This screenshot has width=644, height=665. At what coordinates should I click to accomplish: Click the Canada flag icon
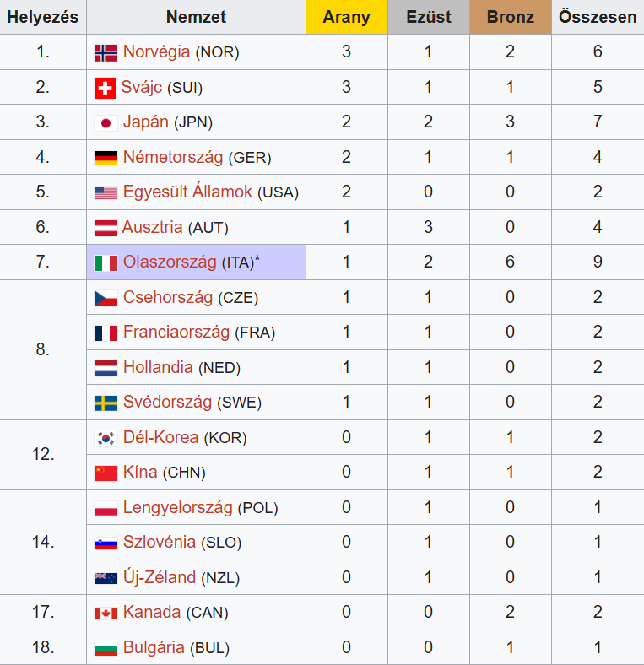pyautogui.click(x=106, y=613)
